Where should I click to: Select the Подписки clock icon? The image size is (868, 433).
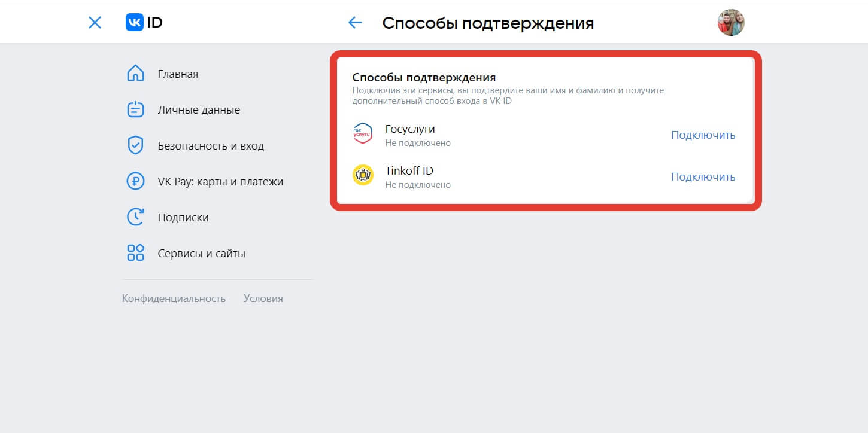click(x=135, y=217)
